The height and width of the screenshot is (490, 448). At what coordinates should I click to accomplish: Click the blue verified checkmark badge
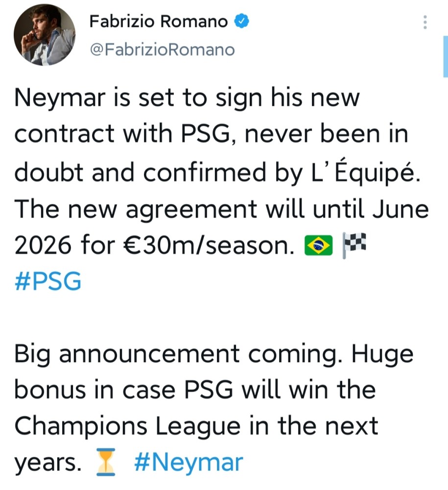pyautogui.click(x=241, y=21)
